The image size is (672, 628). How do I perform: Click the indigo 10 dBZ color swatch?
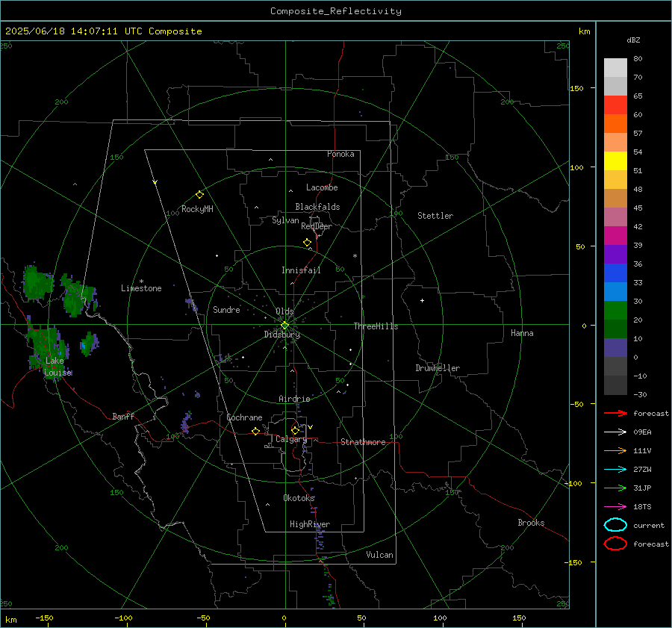(615, 348)
